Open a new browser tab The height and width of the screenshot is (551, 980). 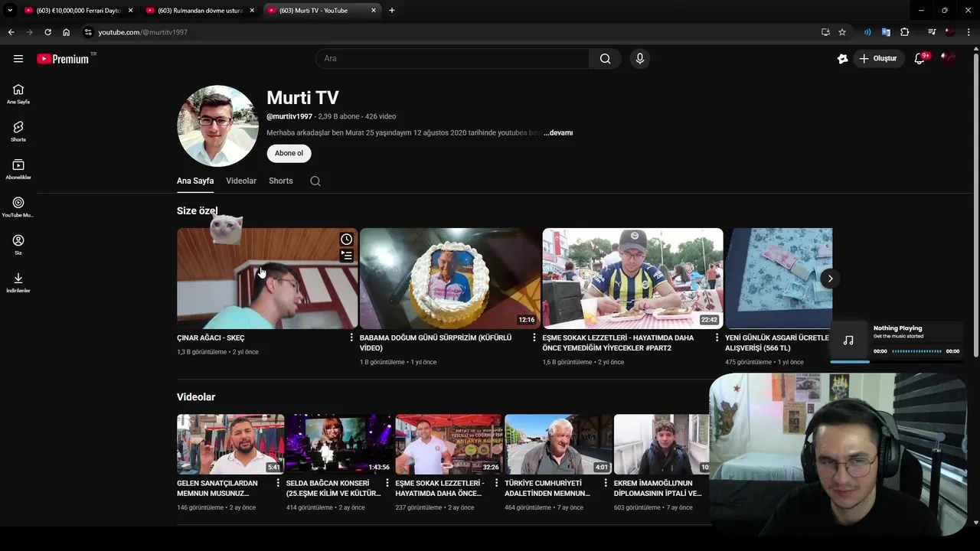pos(392,11)
